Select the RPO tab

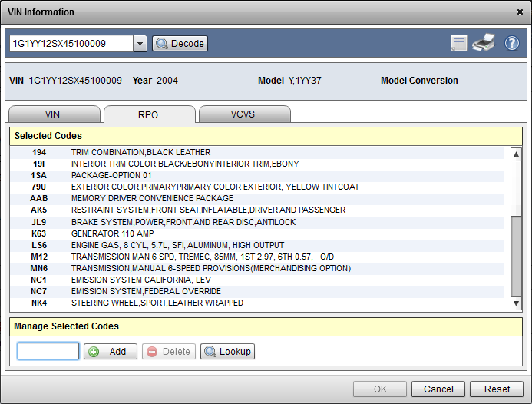coord(150,114)
